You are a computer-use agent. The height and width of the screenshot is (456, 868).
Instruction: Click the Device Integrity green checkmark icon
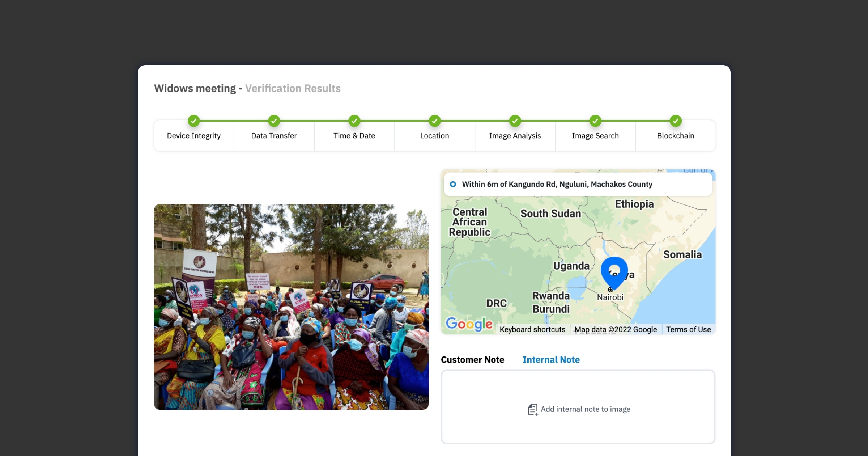[x=193, y=121]
